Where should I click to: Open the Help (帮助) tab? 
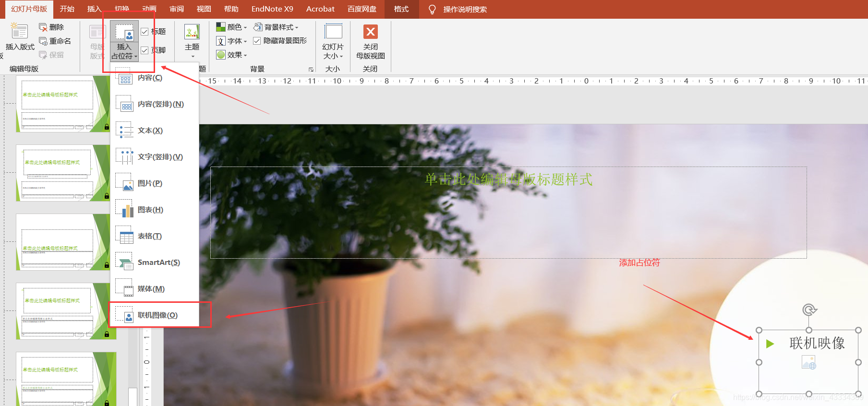pyautogui.click(x=231, y=9)
